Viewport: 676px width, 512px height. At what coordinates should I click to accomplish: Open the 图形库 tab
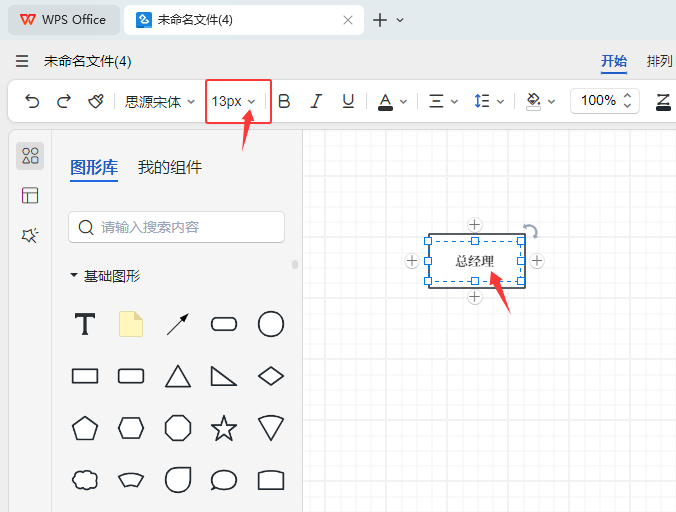point(94,167)
